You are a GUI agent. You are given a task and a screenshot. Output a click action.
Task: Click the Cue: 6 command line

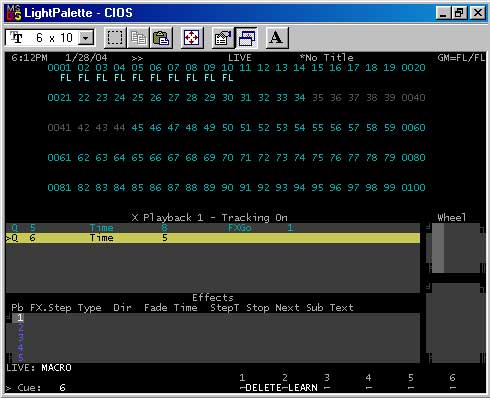36,388
